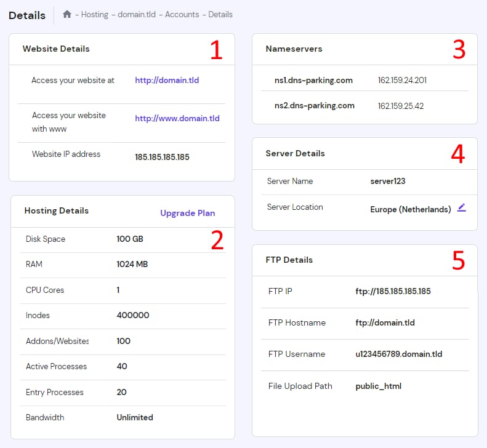Click the Bandwidth Unlimited value

point(135,417)
